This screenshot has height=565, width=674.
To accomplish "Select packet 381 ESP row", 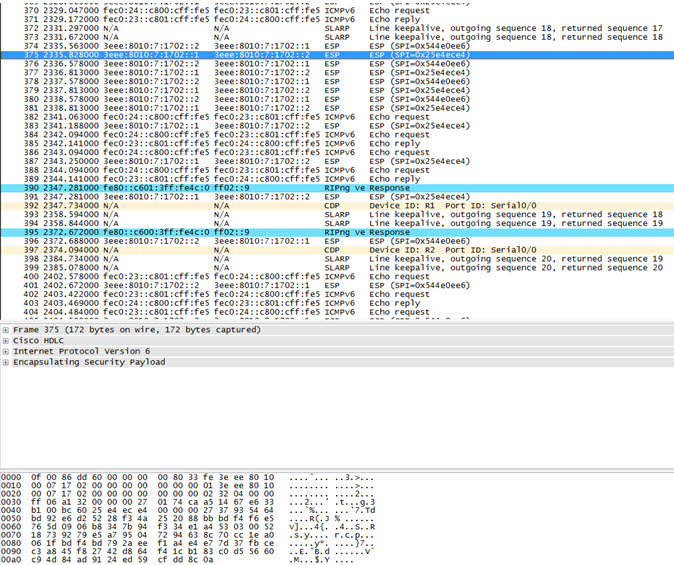I will (x=337, y=108).
